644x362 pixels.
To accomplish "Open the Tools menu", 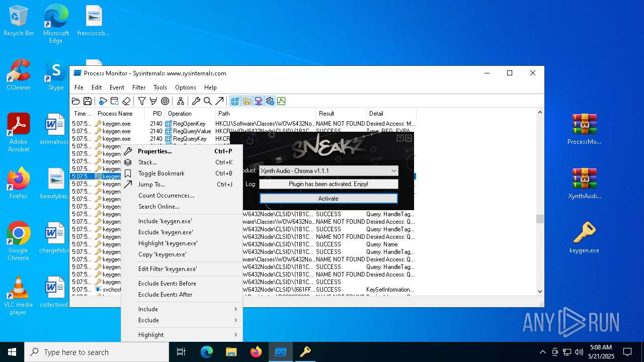I will coord(160,87).
